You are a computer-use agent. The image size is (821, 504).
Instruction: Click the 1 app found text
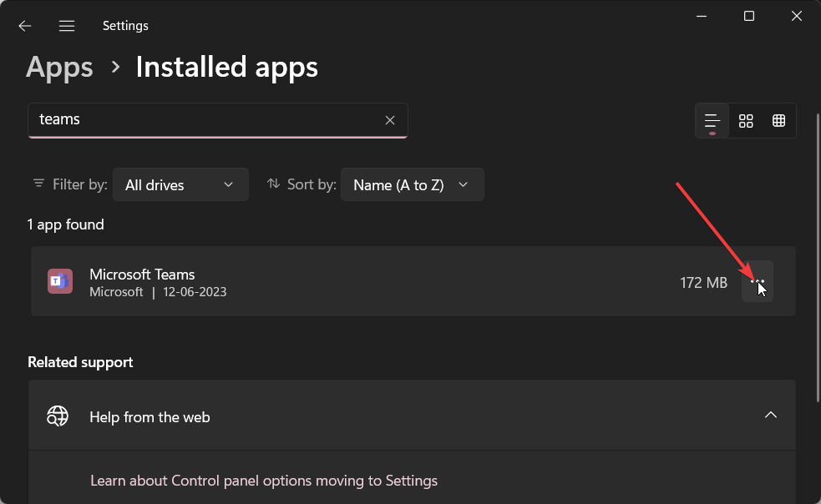(x=65, y=224)
